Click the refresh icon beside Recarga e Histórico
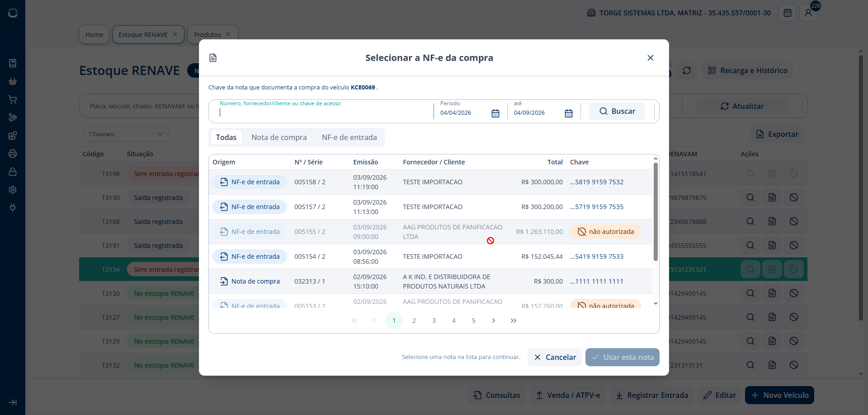 pos(687,70)
